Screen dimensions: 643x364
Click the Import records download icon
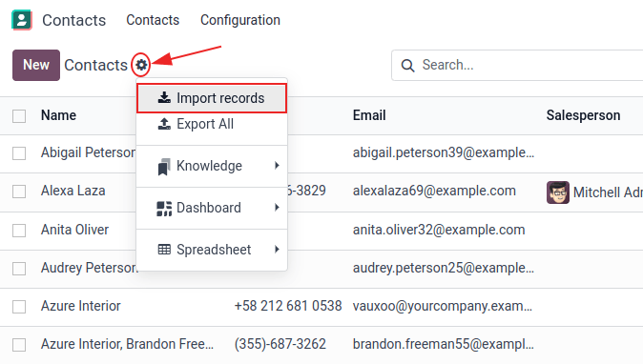click(164, 98)
